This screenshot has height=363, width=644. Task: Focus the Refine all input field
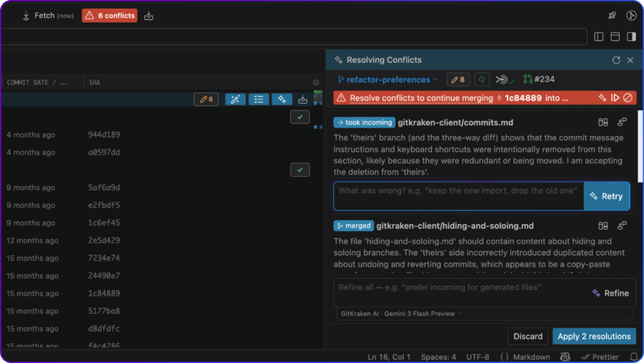[x=460, y=293]
